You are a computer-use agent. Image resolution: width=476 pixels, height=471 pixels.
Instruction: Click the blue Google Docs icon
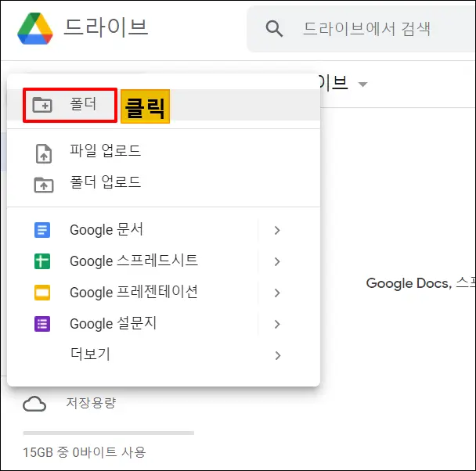tap(42, 230)
